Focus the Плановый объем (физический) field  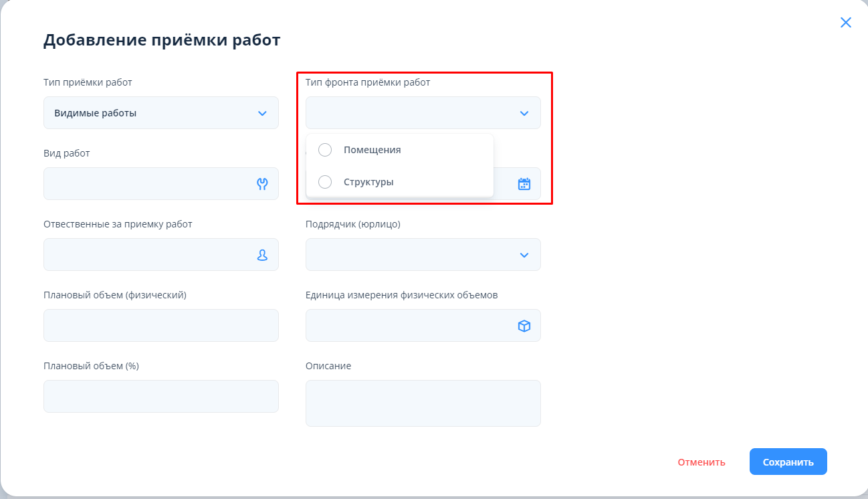coord(160,326)
